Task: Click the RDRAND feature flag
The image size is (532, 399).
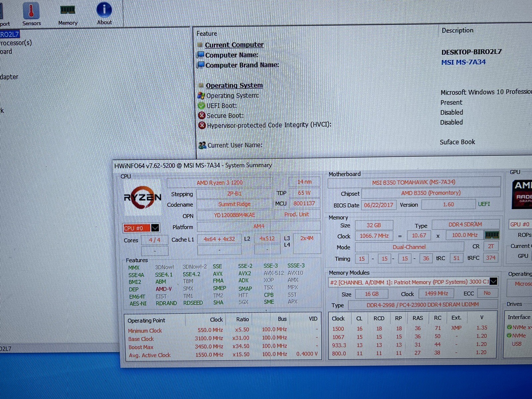Action: pyautogui.click(x=166, y=303)
